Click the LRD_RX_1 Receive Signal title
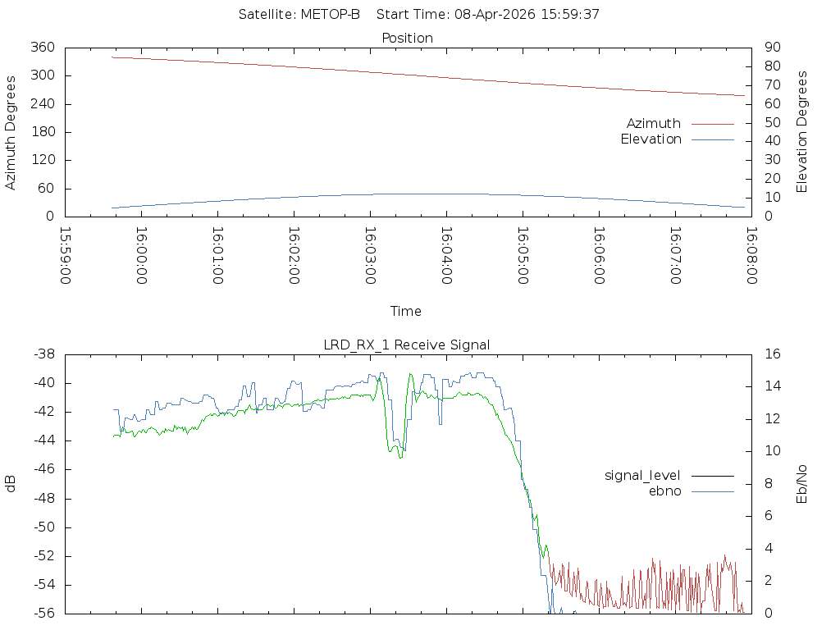Viewport: 840px width, 630px height. click(x=407, y=345)
